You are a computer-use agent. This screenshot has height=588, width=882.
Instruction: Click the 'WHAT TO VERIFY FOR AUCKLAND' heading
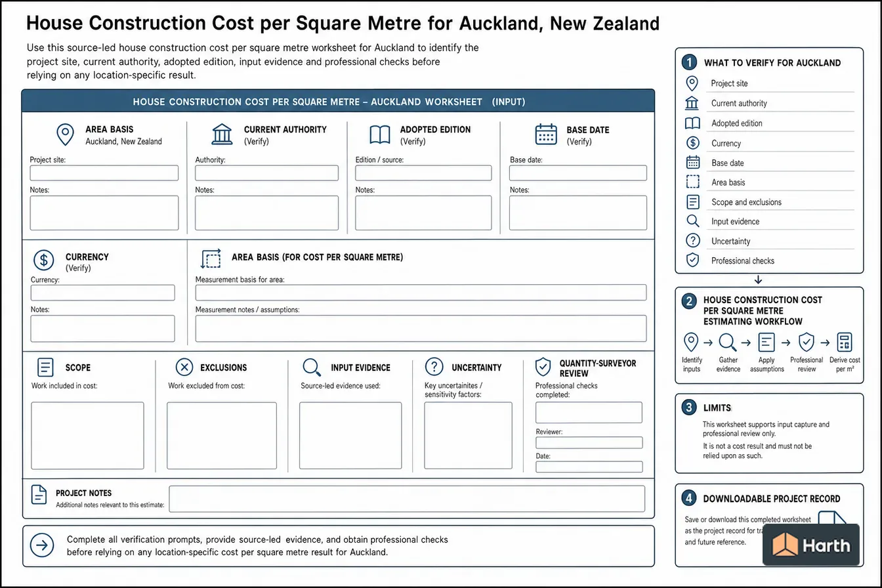click(772, 63)
